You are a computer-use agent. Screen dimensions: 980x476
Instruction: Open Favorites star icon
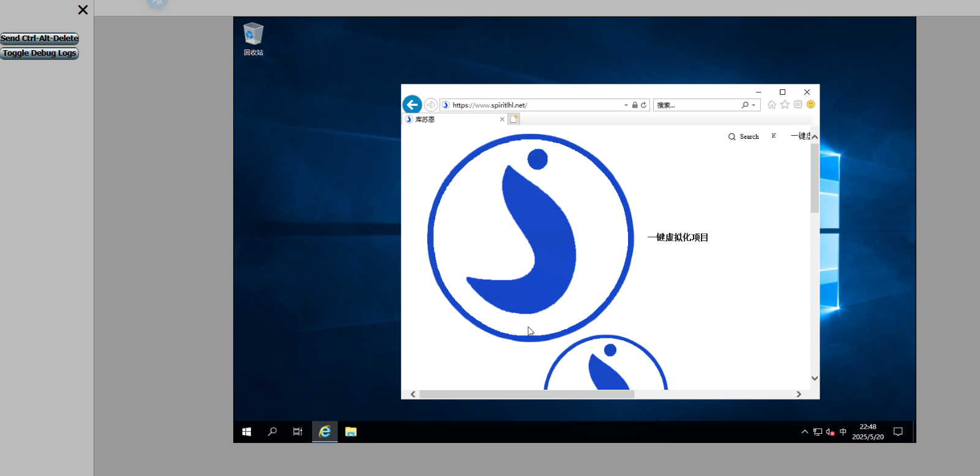click(785, 105)
